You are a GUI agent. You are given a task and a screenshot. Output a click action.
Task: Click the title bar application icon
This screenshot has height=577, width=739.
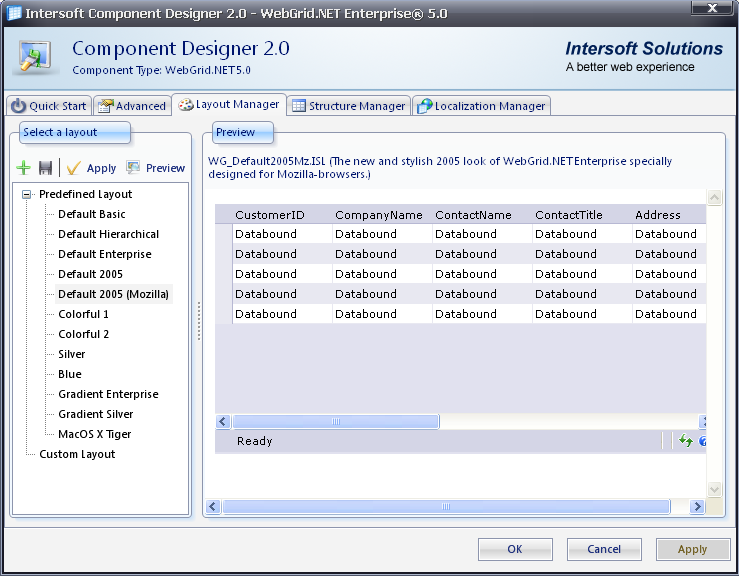click(14, 13)
